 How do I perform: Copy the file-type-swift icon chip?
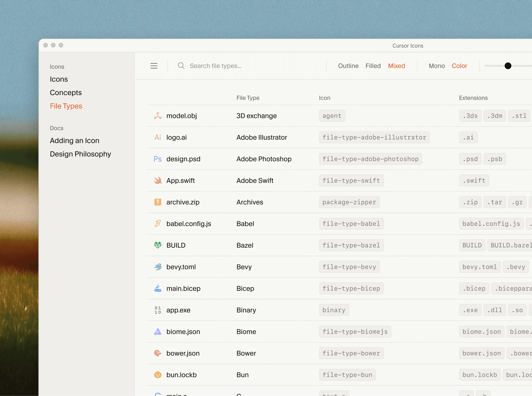tap(351, 181)
